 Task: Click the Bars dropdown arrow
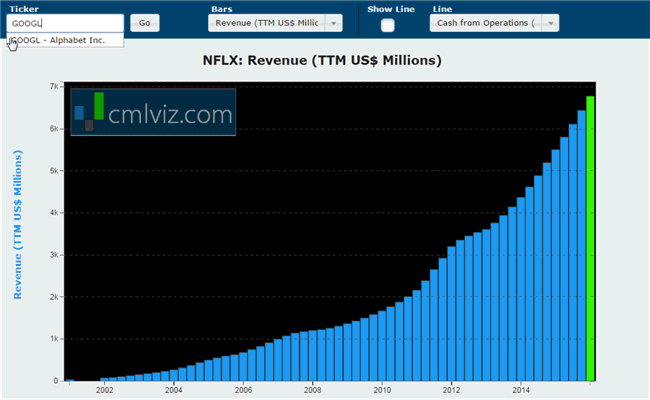(x=334, y=23)
